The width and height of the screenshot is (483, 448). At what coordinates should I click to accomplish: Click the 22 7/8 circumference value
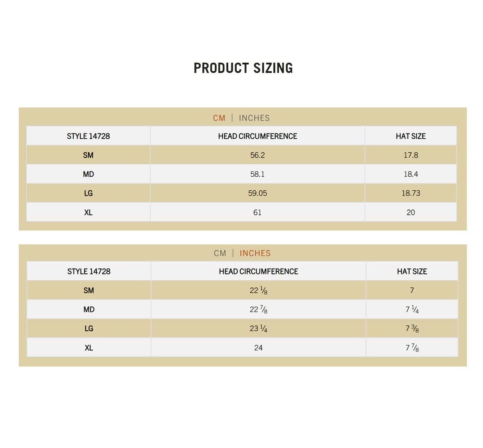(258, 310)
